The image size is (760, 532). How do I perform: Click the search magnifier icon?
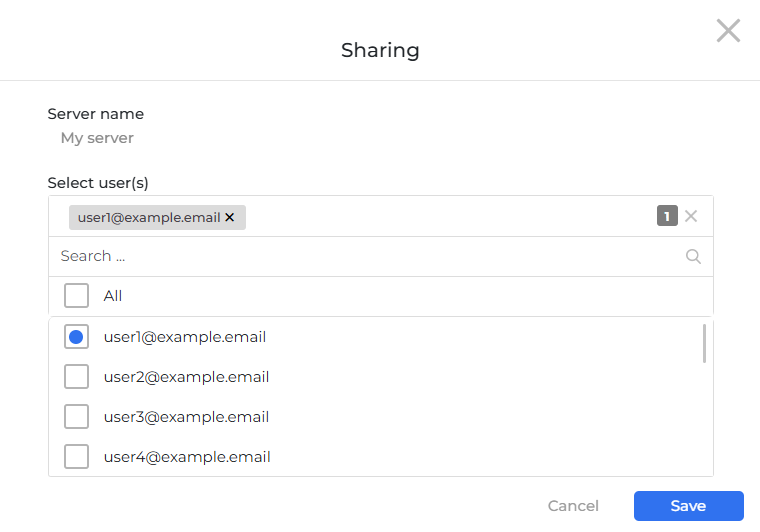tap(693, 256)
